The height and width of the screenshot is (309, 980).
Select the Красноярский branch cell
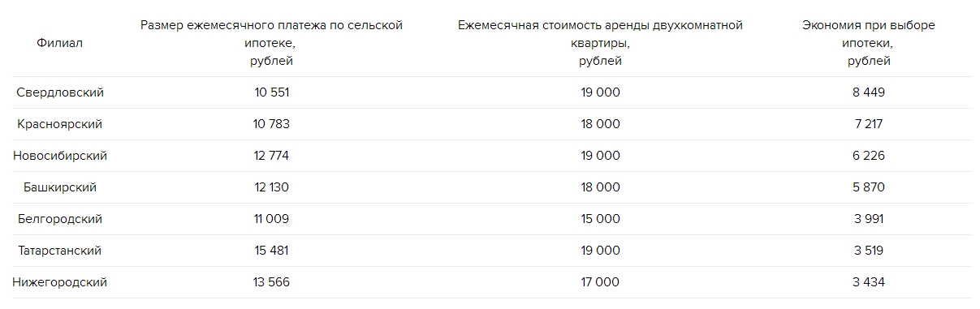59,124
